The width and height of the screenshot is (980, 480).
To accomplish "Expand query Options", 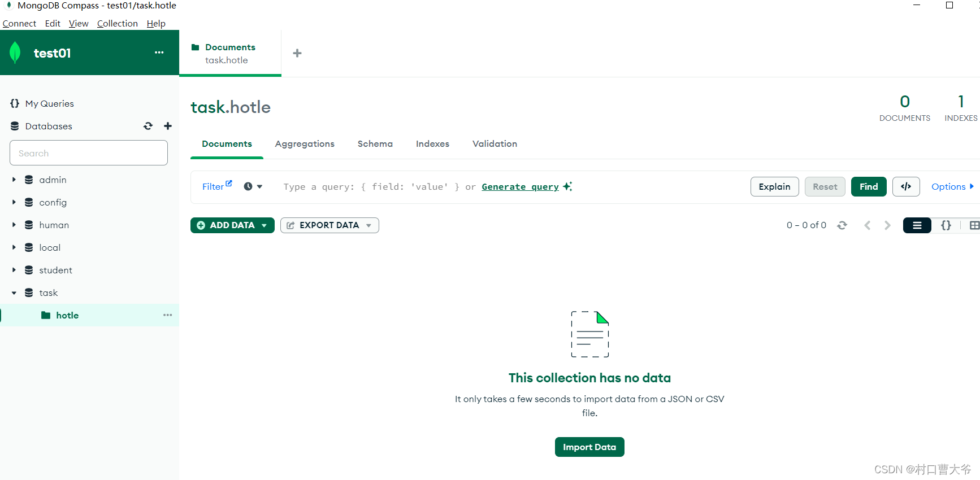I will point(952,186).
